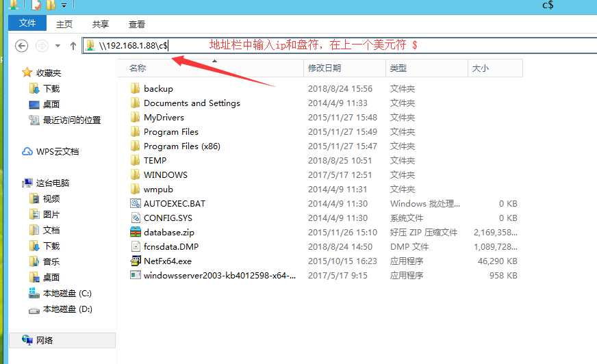Click the NetFx64.exe file name
Image resolution: width=597 pixels, height=364 pixels.
coord(168,261)
